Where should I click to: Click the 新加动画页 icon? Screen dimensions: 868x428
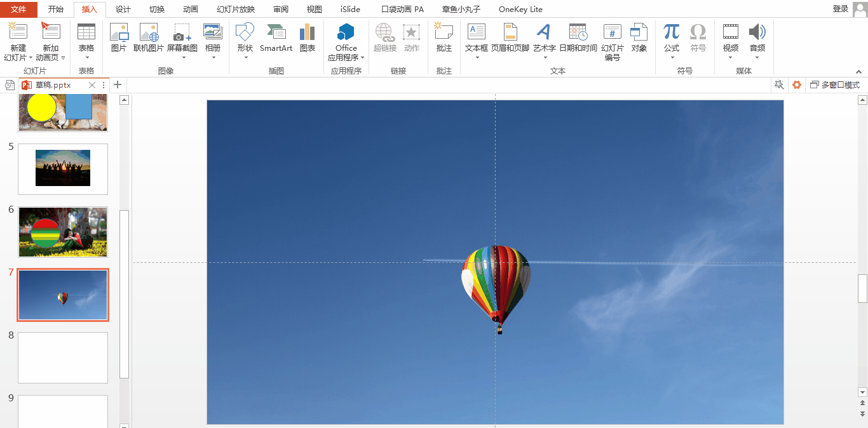click(50, 32)
